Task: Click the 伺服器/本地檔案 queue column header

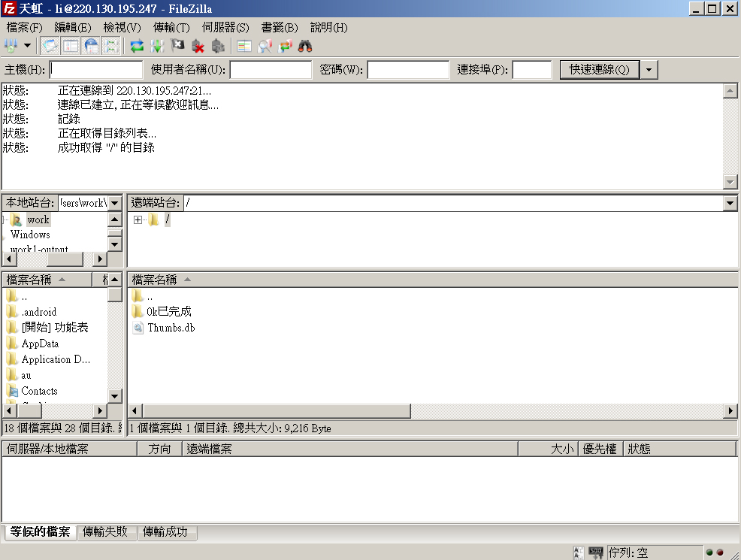Action: coord(69,449)
